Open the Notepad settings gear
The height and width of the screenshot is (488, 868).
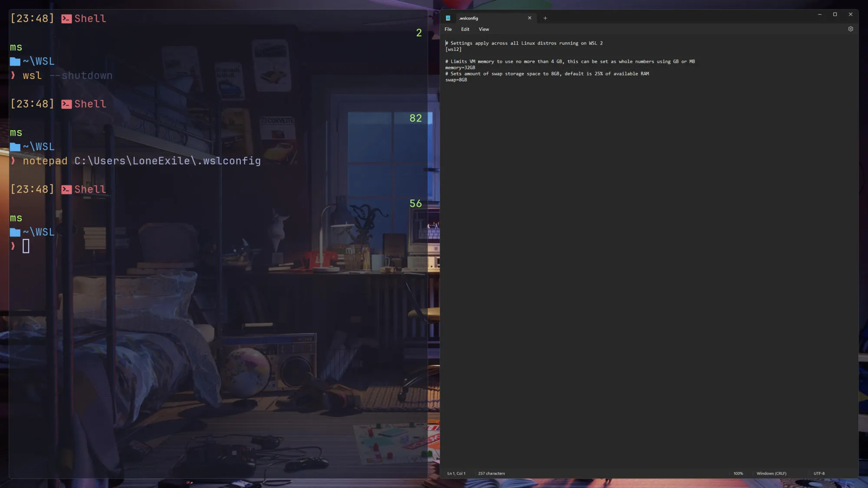(x=850, y=29)
